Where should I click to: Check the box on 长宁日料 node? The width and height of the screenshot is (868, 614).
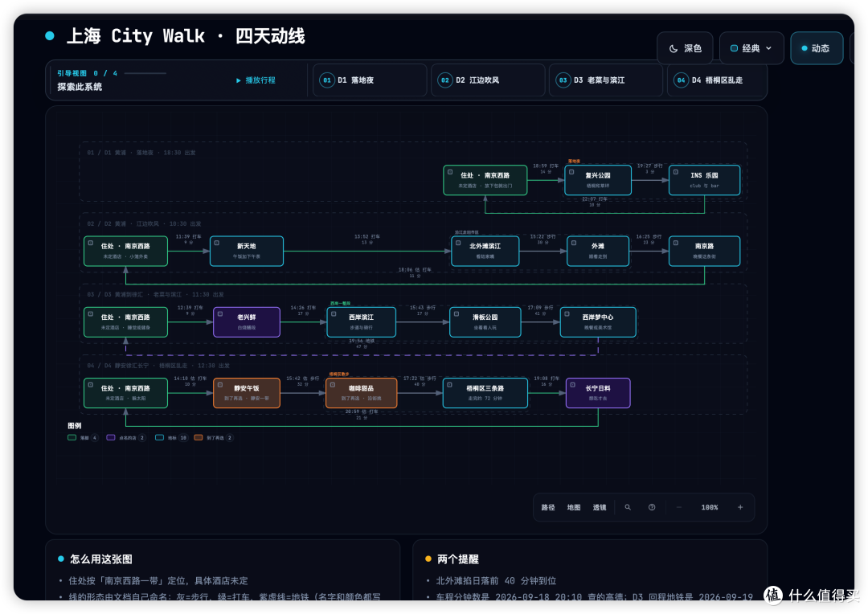point(573,385)
